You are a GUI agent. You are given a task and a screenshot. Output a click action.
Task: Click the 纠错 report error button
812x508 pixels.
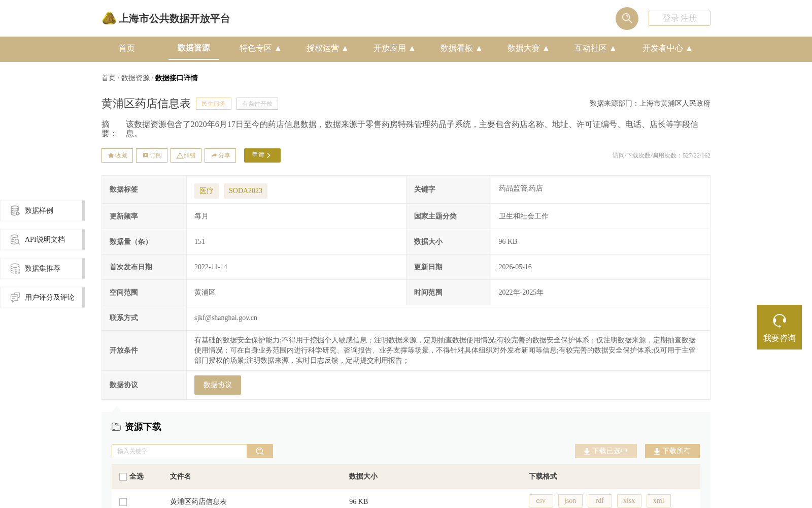tap(186, 155)
